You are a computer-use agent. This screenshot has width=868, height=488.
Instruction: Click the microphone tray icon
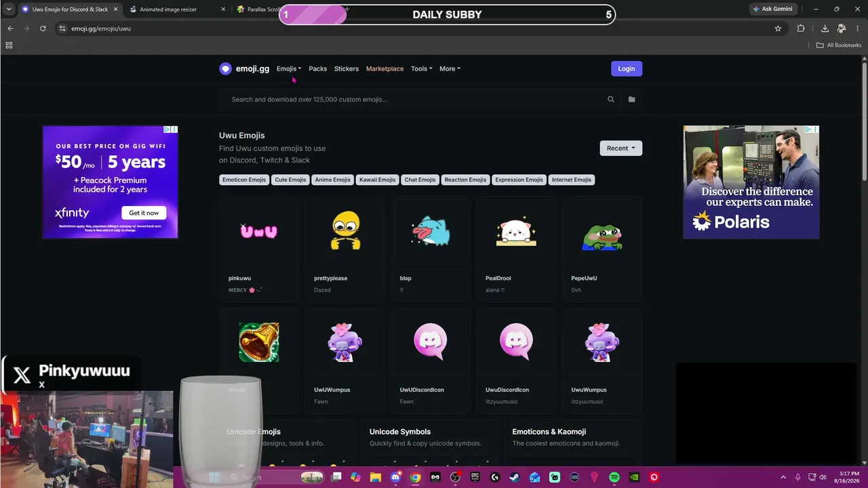(797, 477)
